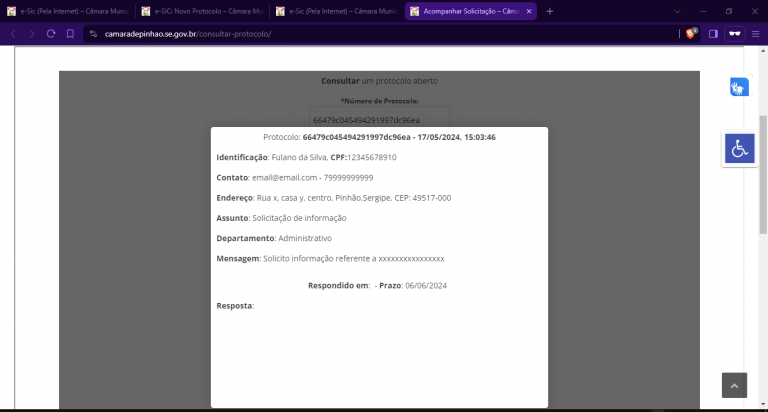Go back to the previous page
Image resolution: width=768 pixels, height=412 pixels.
(x=13, y=33)
